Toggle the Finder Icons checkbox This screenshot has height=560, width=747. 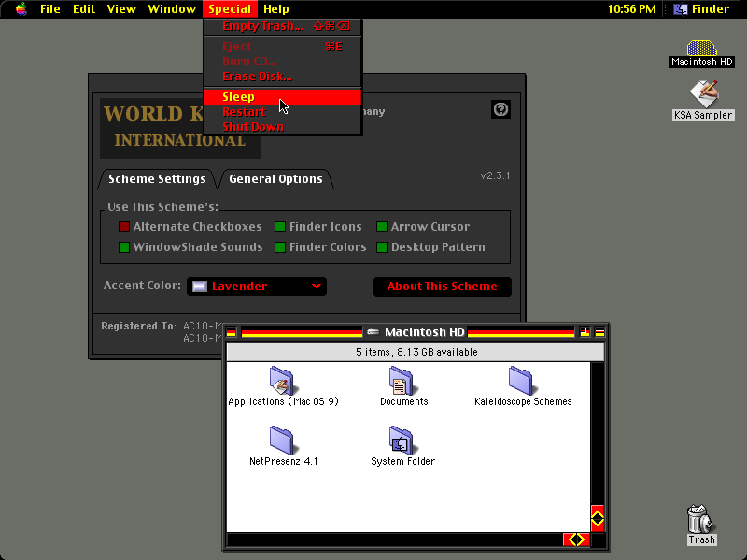point(280,227)
